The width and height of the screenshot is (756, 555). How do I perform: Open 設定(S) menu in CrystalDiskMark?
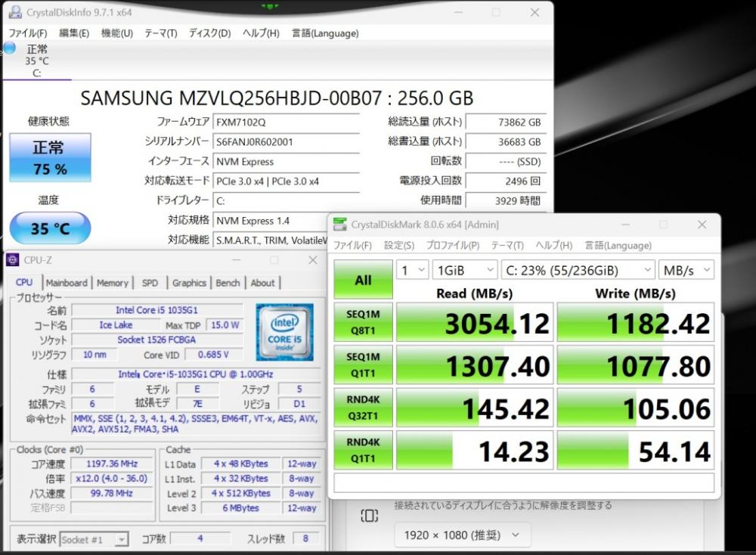point(398,246)
